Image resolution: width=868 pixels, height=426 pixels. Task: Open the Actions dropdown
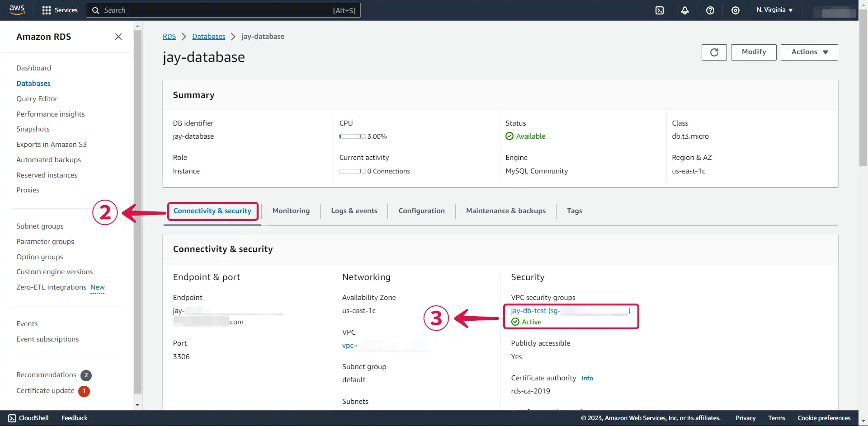point(809,52)
